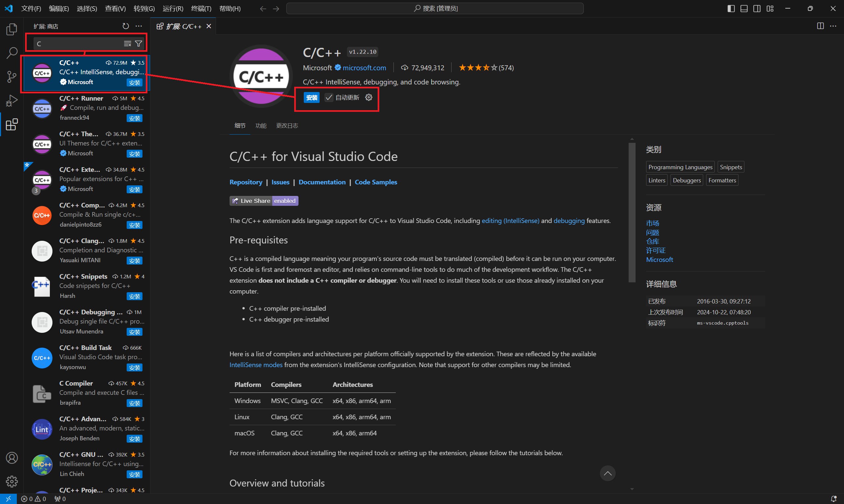Refresh the extensions marketplace list
Screen dimensions: 844x504
[x=126, y=26]
